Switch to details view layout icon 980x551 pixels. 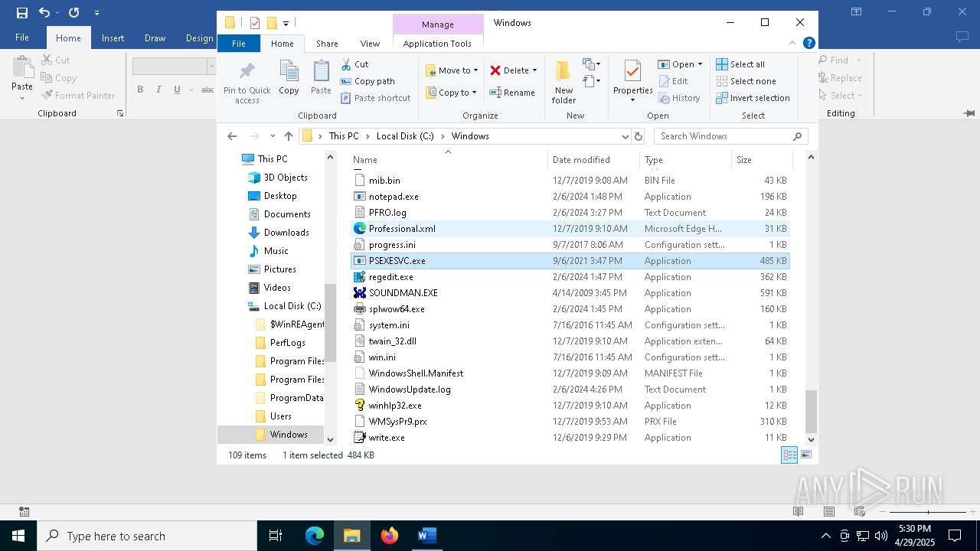[789, 455]
